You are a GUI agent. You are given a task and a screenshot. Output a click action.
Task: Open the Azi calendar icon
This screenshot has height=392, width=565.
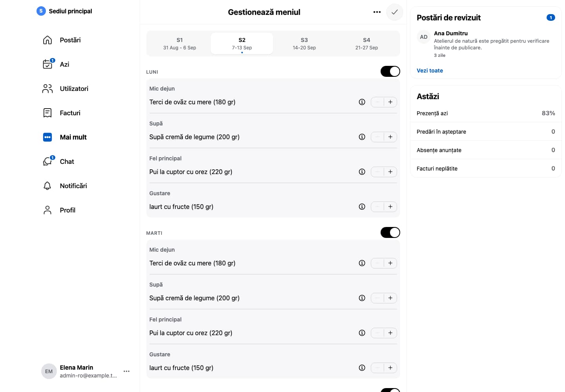click(x=47, y=64)
